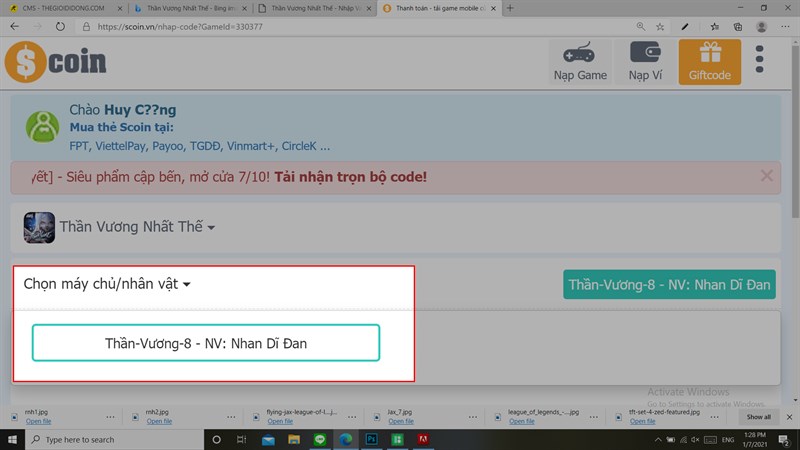
Task: Click the scoin.vn address bar
Action: tap(357, 27)
